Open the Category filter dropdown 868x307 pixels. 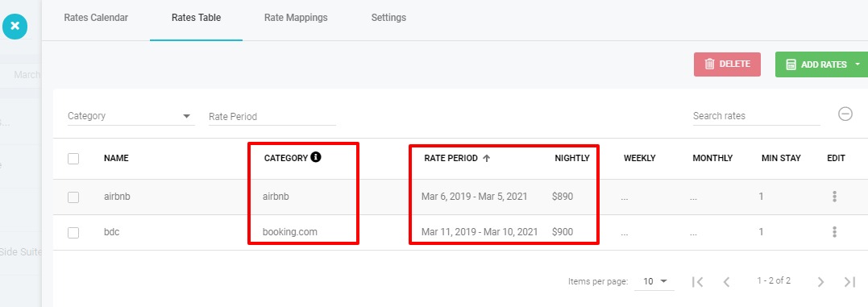(x=131, y=116)
